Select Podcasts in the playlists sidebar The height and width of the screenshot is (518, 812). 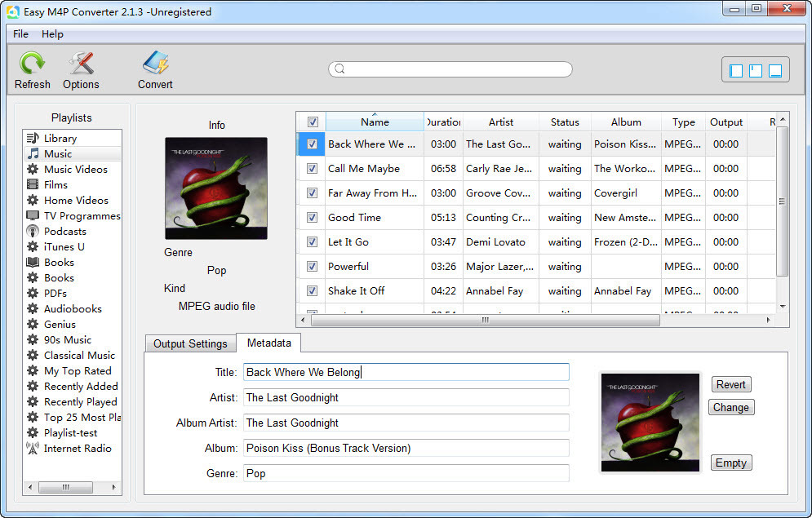(64, 232)
